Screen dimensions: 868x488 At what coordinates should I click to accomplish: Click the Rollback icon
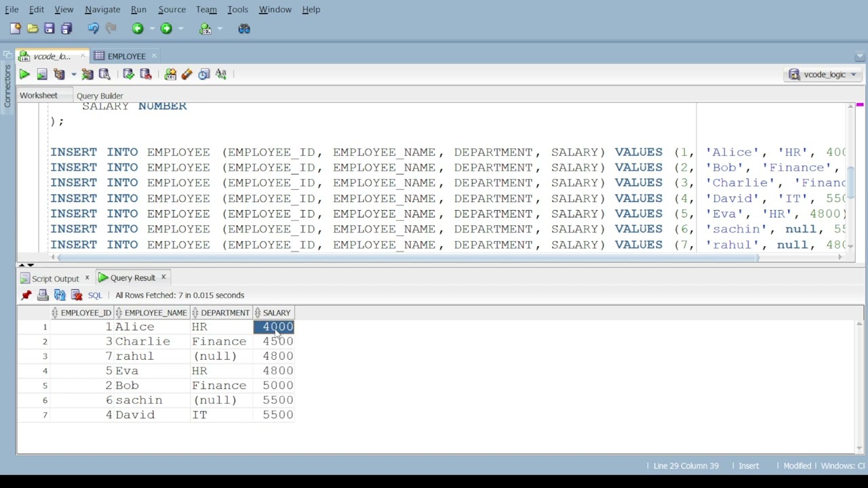click(145, 75)
